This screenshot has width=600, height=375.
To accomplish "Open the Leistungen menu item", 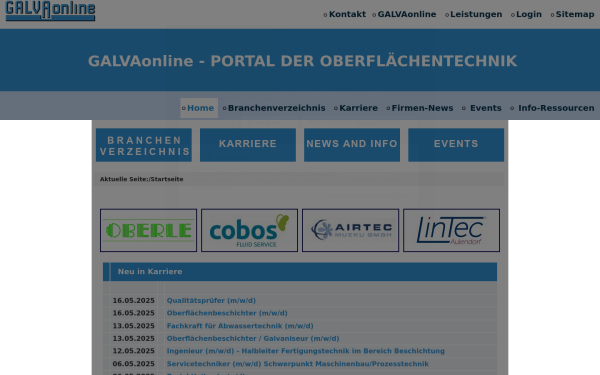I will coord(476,14).
